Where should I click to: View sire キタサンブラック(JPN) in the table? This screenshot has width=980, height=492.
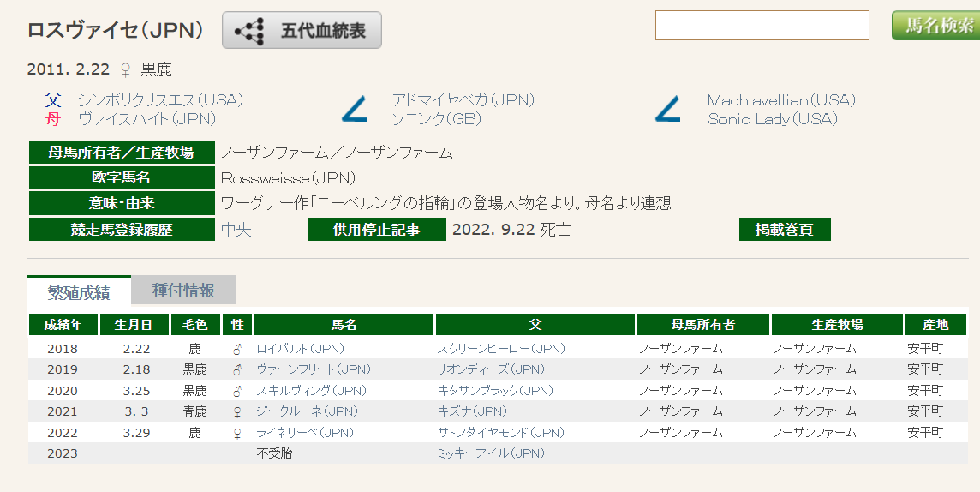494,390
